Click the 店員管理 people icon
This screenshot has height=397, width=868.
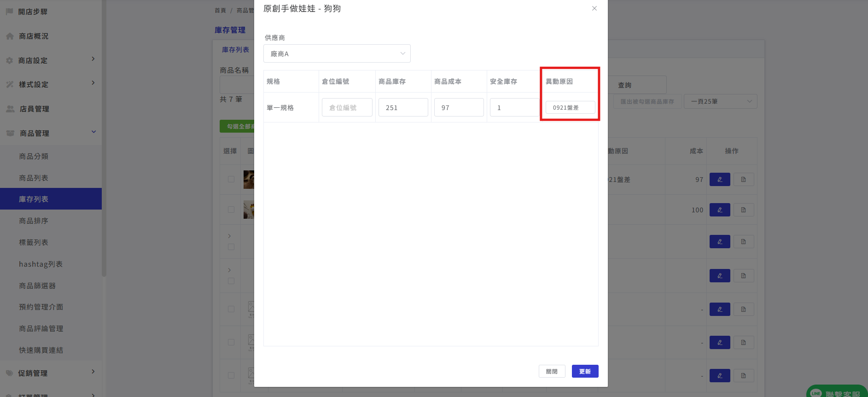[x=10, y=109]
